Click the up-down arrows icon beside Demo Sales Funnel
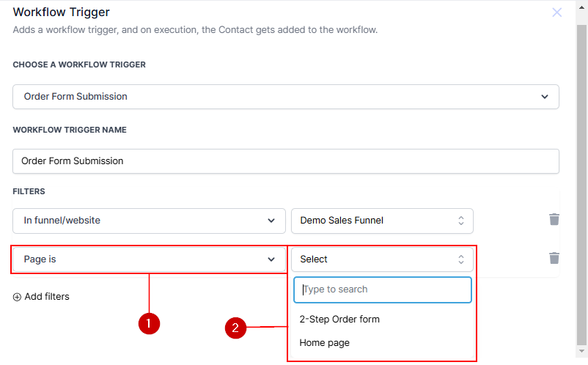588x365 pixels. tap(461, 221)
